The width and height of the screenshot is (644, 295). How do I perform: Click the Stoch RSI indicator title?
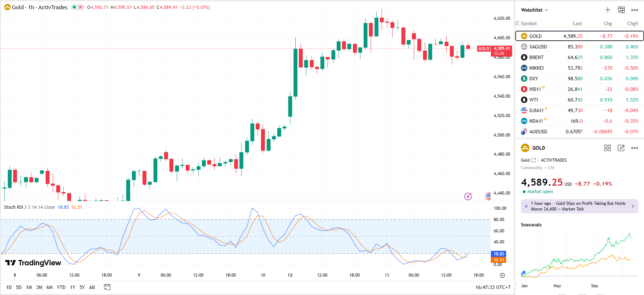click(x=13, y=207)
